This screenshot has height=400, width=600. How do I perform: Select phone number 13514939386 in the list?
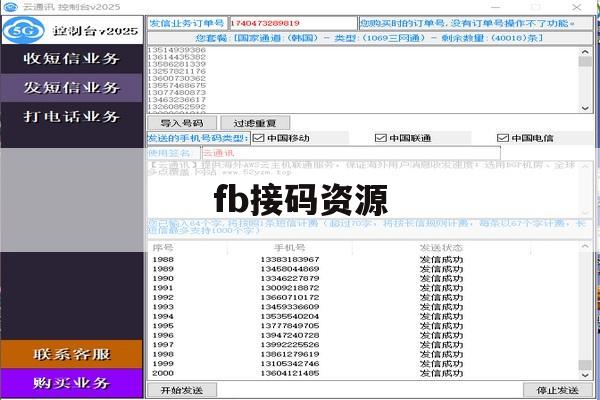coord(177,50)
